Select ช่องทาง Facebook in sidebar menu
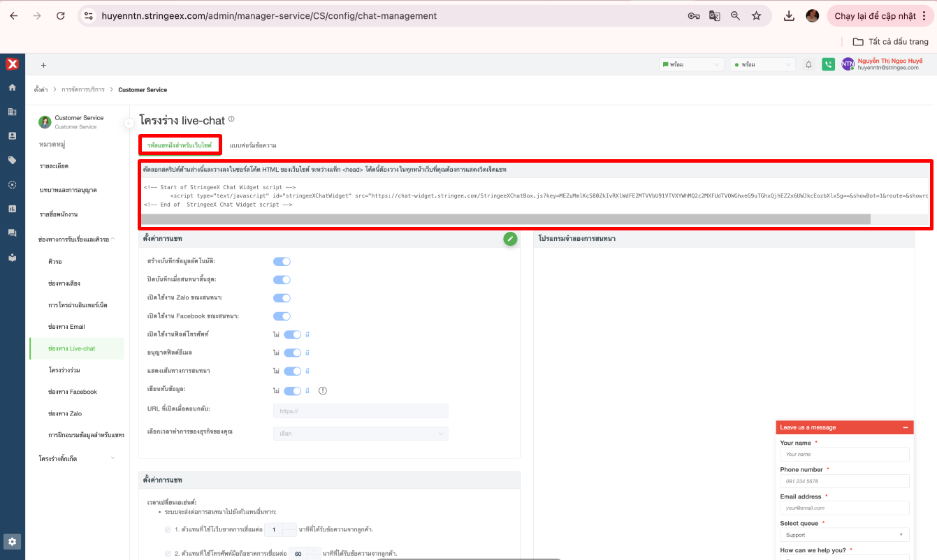This screenshot has height=560, width=937. click(73, 392)
